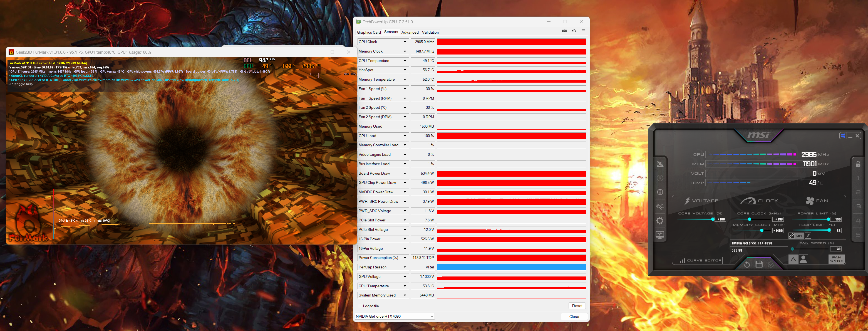Open the Afterburner hardware monitor icon

pos(660,235)
